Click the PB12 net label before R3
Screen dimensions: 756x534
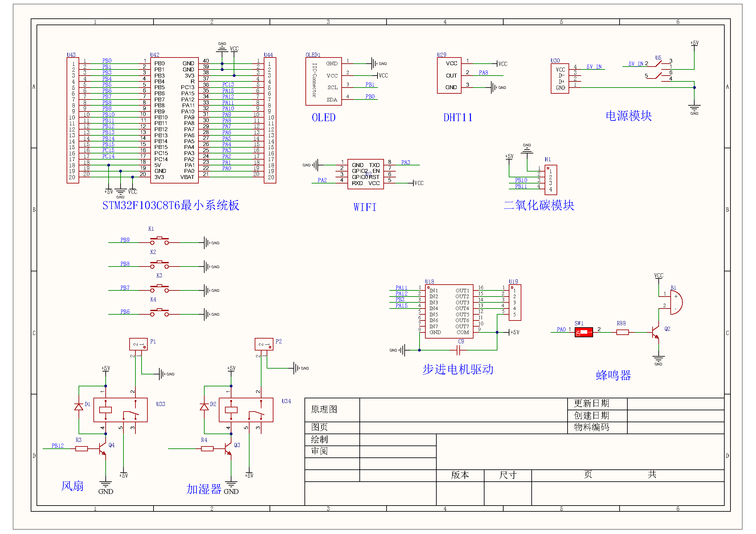pyautogui.click(x=58, y=446)
